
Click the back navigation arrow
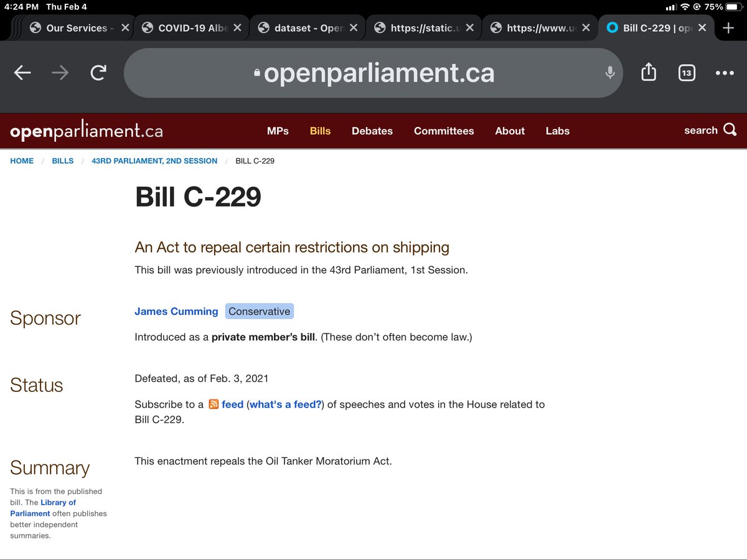[22, 73]
